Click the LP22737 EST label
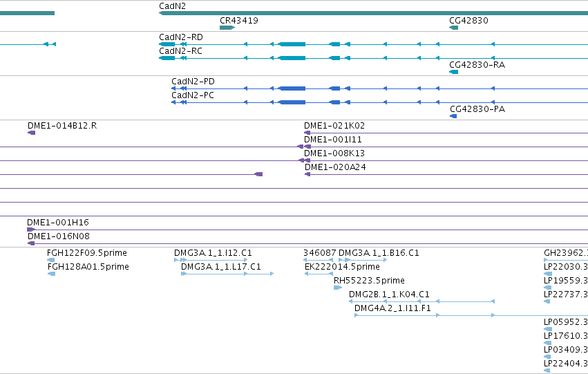Screen dimensions: 588x374 point(566,294)
